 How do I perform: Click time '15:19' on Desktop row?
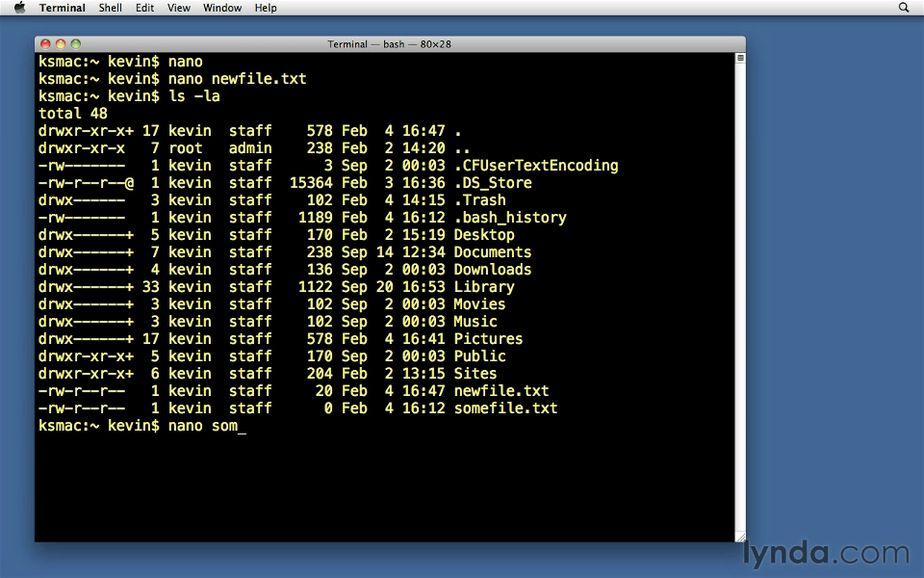coord(423,235)
